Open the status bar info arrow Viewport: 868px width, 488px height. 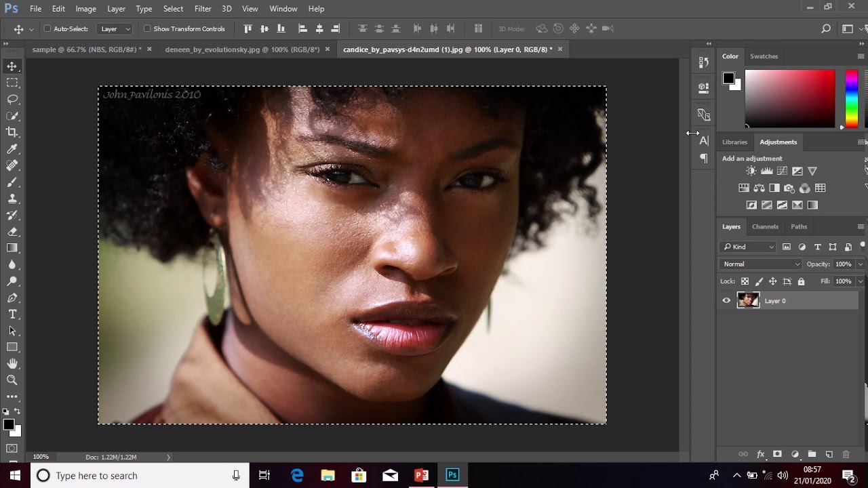click(x=169, y=457)
